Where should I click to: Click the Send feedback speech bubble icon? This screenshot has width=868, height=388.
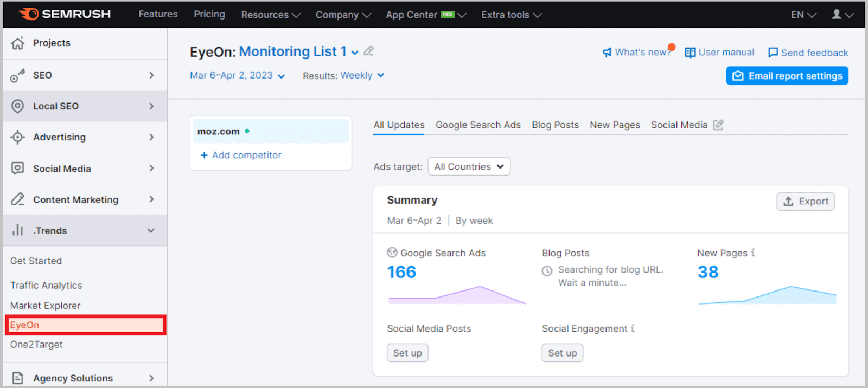(773, 53)
